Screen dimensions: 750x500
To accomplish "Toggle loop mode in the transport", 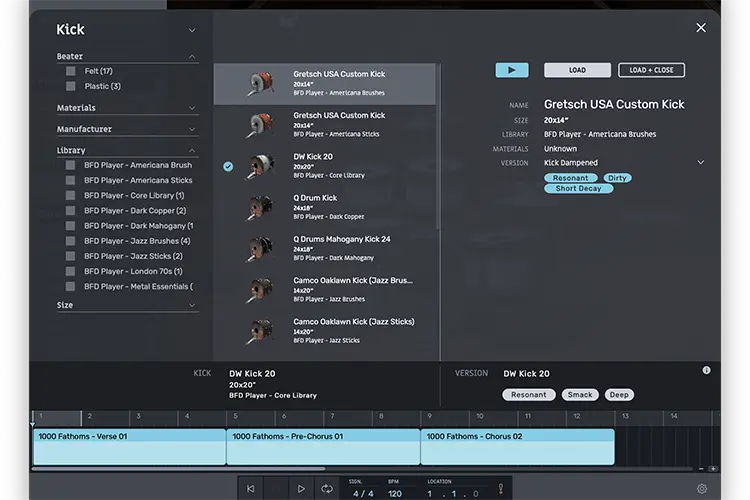I will pos(327,489).
